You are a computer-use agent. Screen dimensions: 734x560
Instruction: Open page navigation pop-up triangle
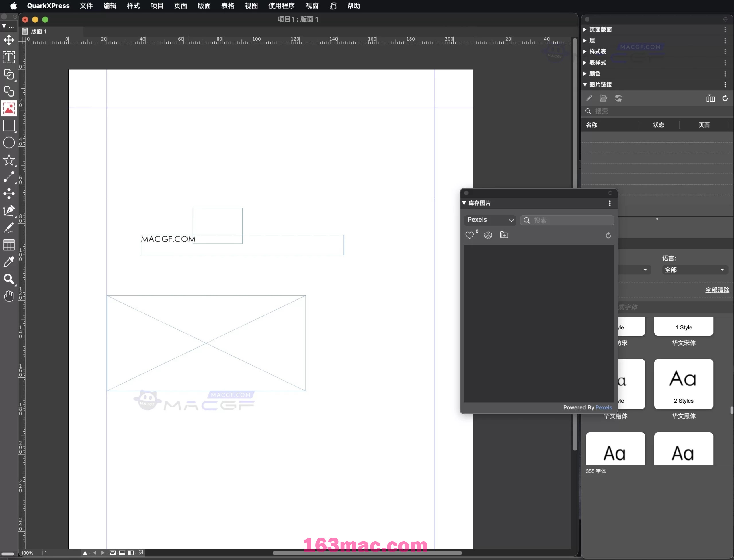pos(85,553)
